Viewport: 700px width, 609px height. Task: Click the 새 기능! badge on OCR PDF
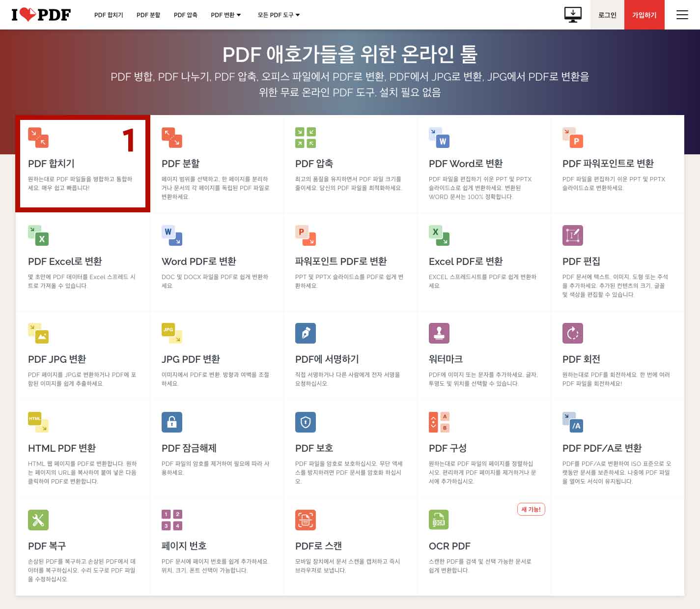(x=531, y=509)
